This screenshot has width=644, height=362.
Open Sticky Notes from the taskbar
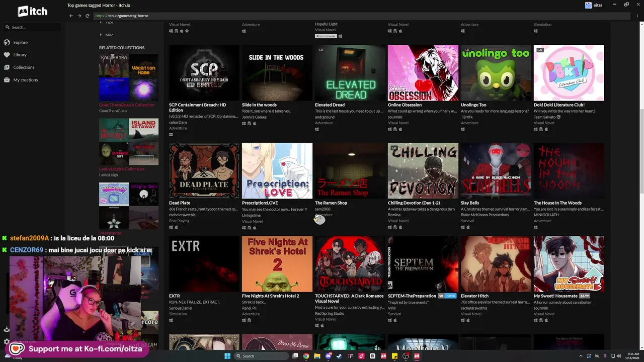point(394,356)
